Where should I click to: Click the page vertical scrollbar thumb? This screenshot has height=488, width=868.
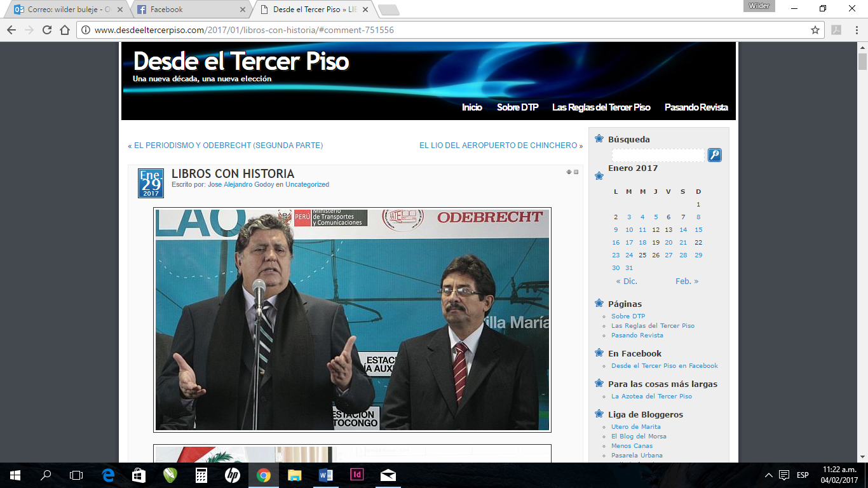tap(862, 62)
